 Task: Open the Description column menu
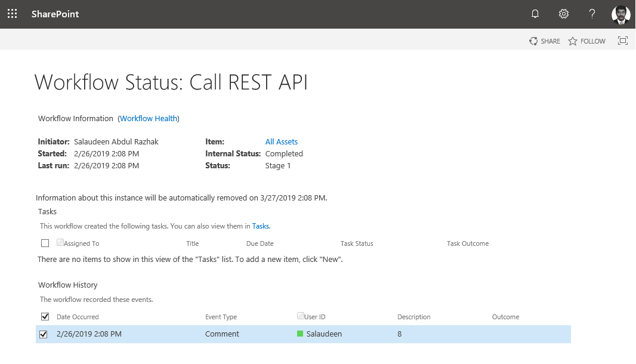[413, 317]
